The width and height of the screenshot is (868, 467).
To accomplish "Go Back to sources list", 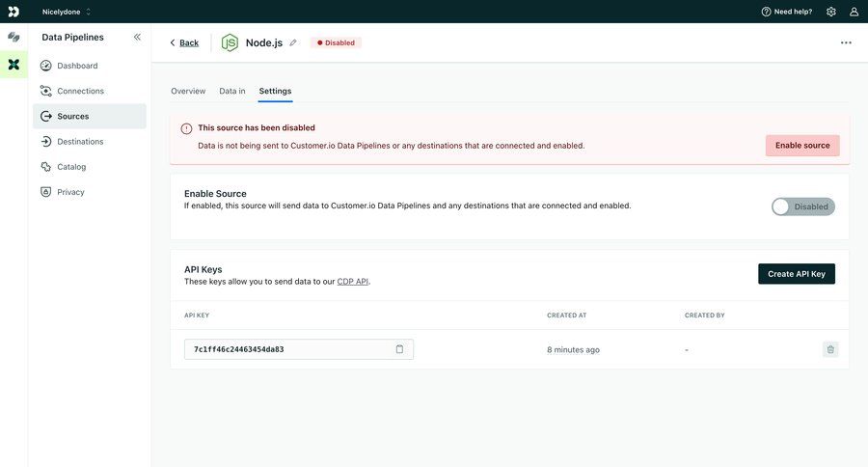I will pos(184,42).
